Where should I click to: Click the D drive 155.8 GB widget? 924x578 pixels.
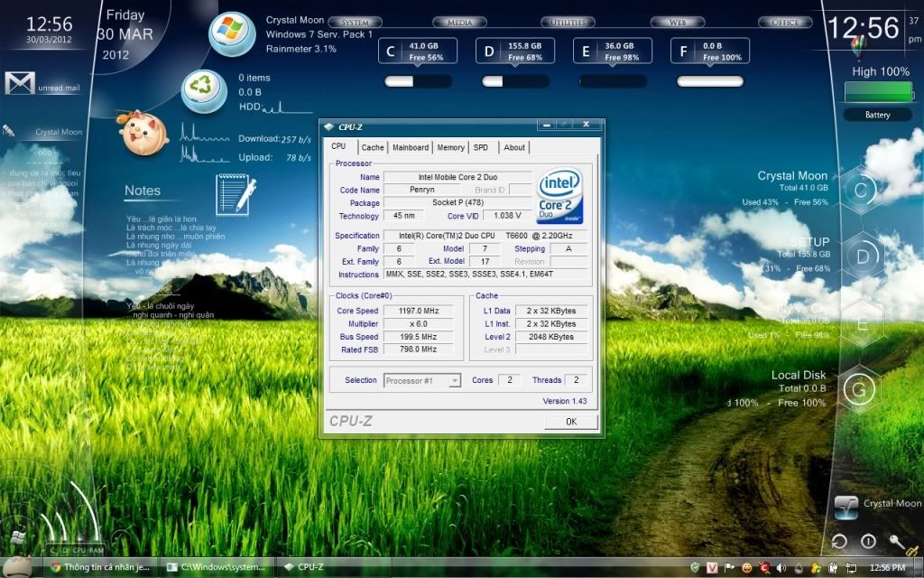tap(515, 51)
